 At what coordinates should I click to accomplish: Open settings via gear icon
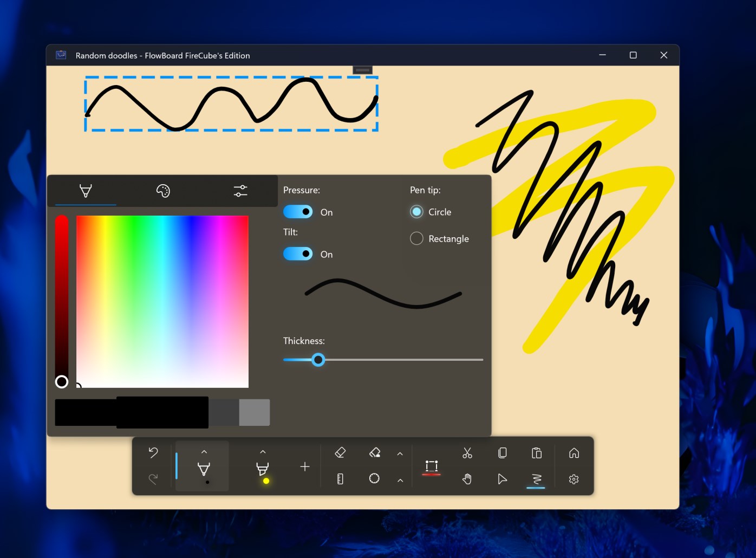pyautogui.click(x=574, y=479)
